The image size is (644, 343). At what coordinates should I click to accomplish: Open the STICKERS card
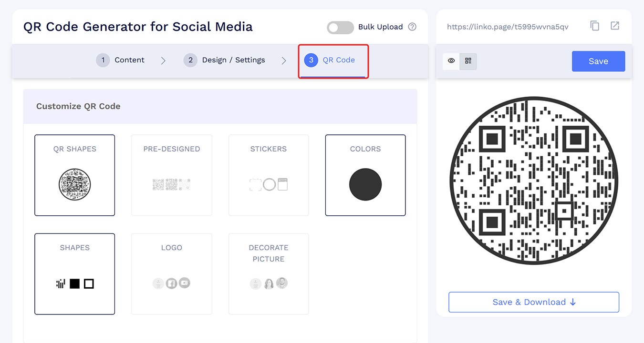pyautogui.click(x=269, y=175)
